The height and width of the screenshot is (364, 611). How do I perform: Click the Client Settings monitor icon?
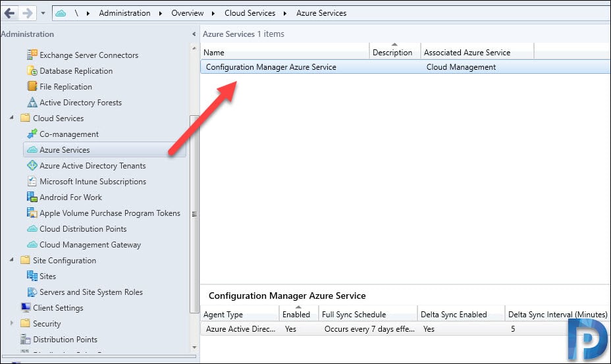[x=26, y=307]
